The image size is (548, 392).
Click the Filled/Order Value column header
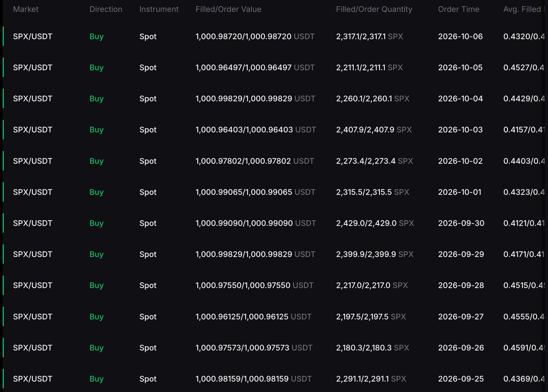coord(228,9)
